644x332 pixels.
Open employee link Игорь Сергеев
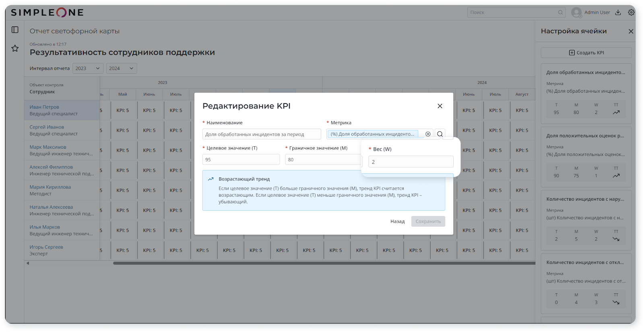[x=46, y=247]
